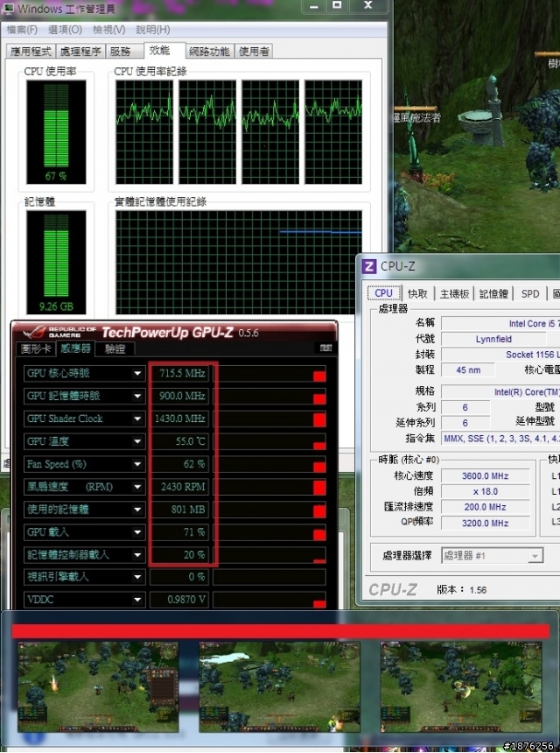The width and height of the screenshot is (560, 753).
Task: Close the Task Manager window
Action: coord(368,6)
